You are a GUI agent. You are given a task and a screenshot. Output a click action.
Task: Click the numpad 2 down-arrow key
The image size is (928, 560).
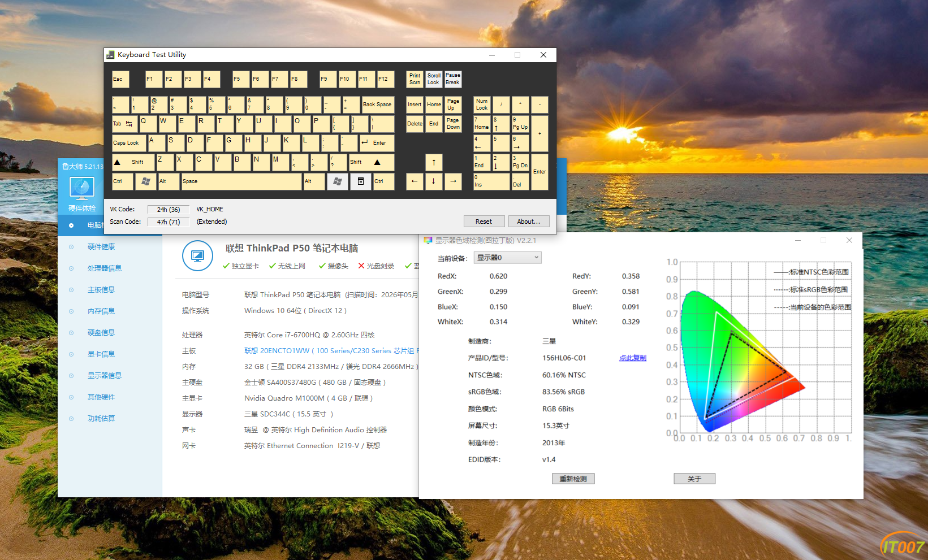click(x=500, y=162)
